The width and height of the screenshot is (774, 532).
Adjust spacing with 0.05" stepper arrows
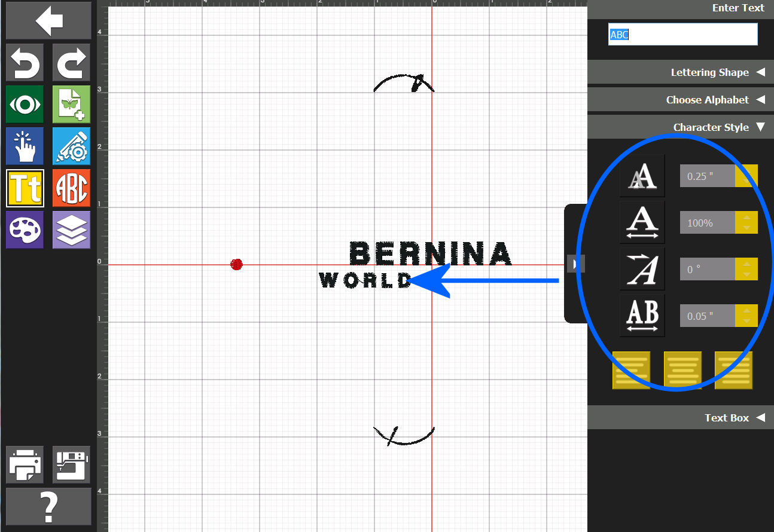[x=746, y=316]
